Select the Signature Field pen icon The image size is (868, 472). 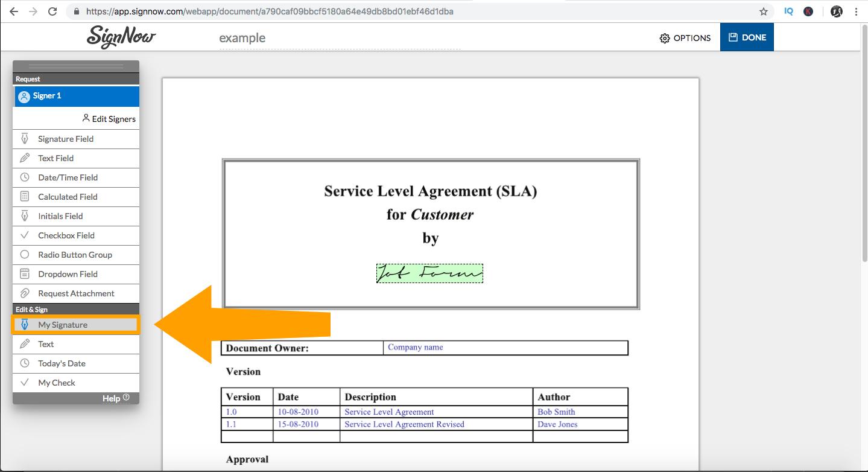[25, 139]
